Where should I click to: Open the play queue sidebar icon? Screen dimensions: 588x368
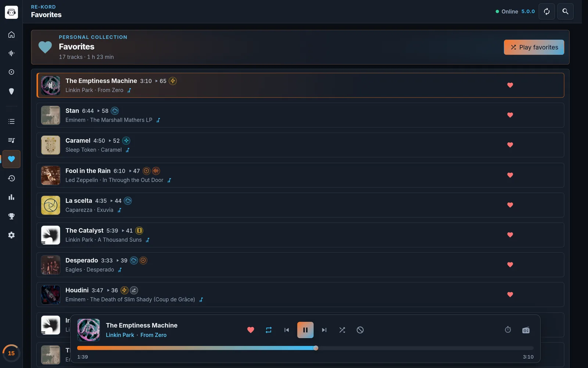coord(11,140)
